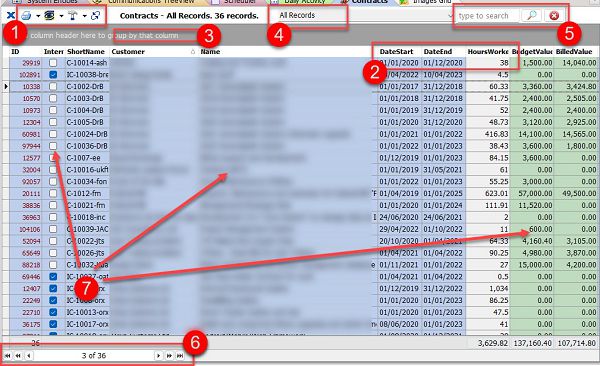The height and width of the screenshot is (366, 600).
Task: Click the hammer tools icon
Action: coord(73,16)
